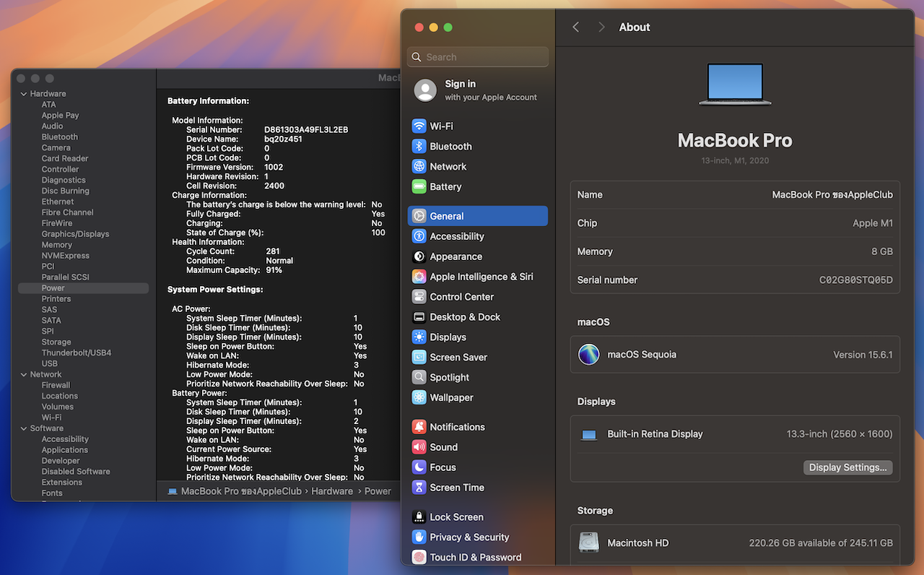Image resolution: width=924 pixels, height=575 pixels.
Task: Open the Desktop & Dock icon
Action: (419, 317)
